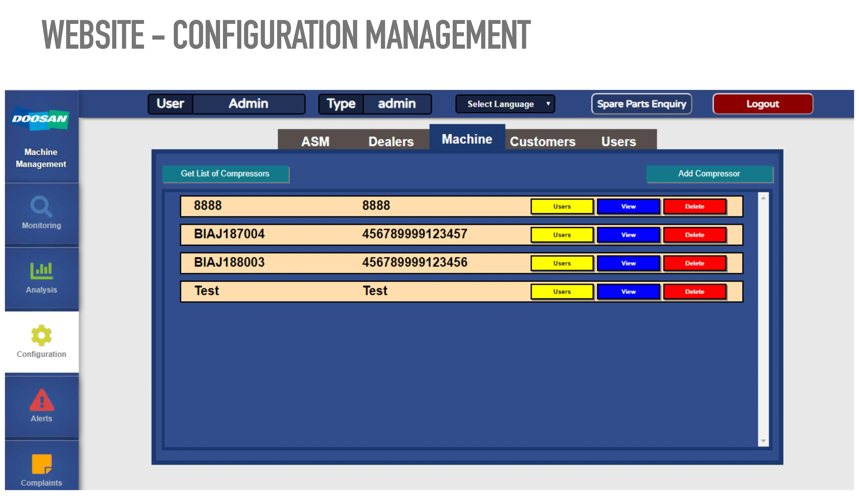Open Complaints sticky note icon
The width and height of the screenshot is (859, 504).
[41, 464]
